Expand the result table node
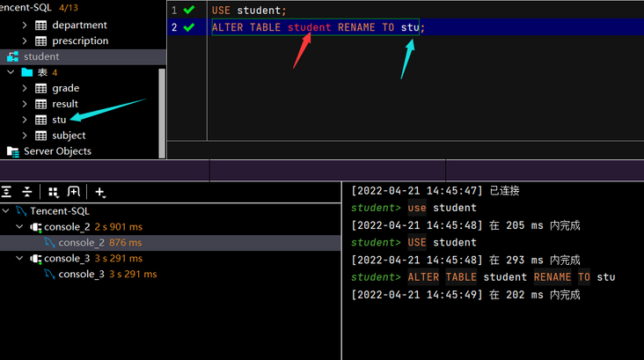This screenshot has width=644, height=360. click(x=25, y=104)
